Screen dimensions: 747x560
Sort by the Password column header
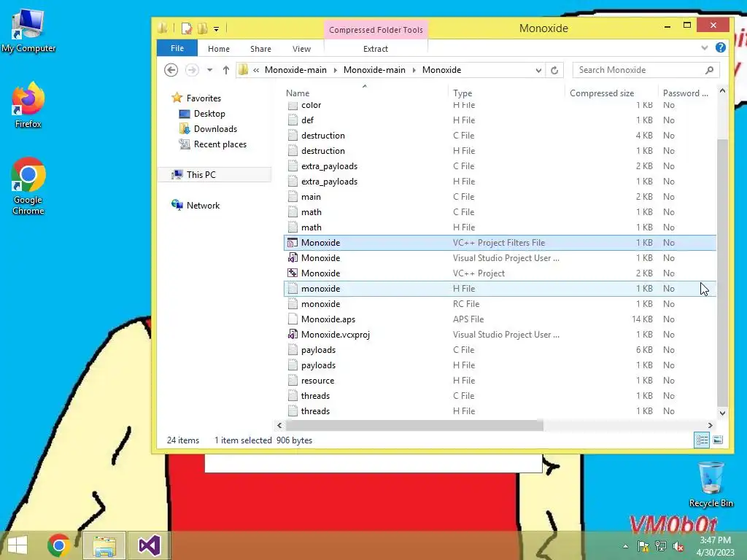(686, 93)
